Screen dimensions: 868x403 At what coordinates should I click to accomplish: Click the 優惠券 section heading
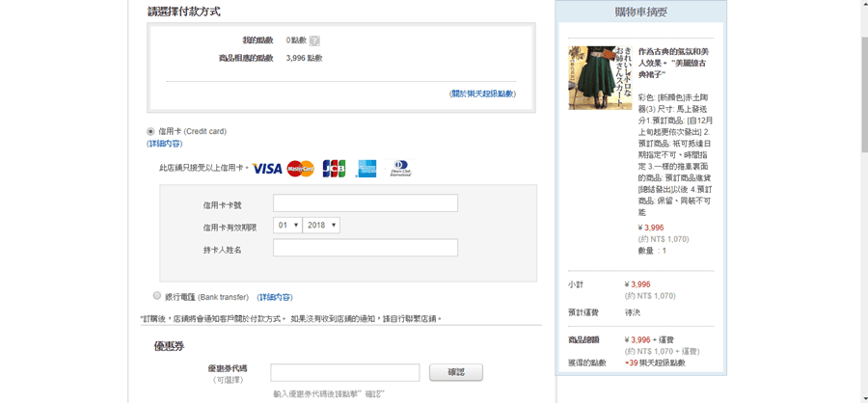click(x=169, y=346)
